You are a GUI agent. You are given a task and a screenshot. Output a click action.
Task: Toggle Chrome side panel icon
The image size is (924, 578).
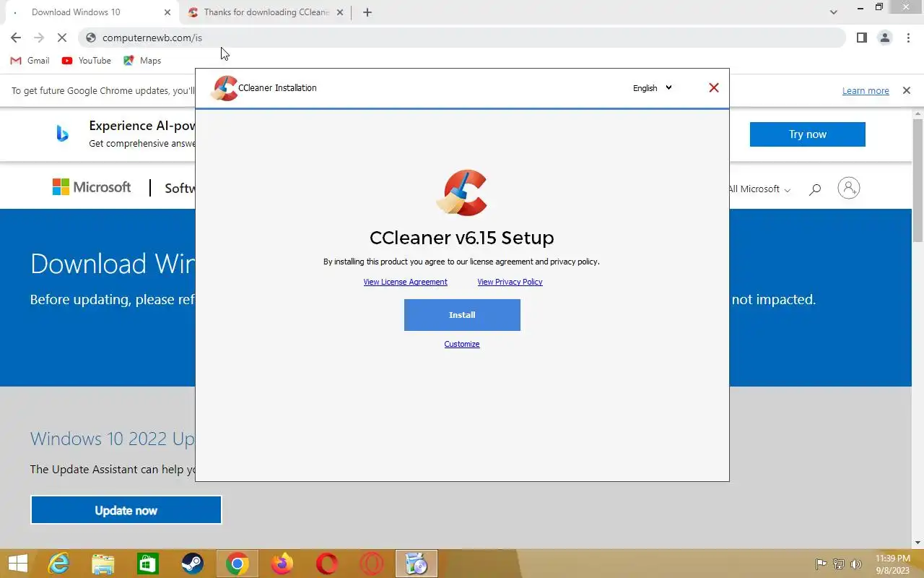tap(861, 38)
